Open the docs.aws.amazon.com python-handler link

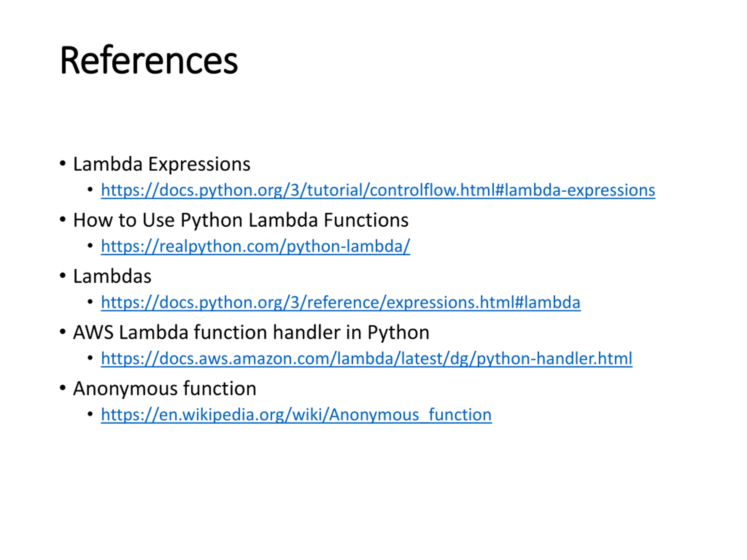(367, 358)
